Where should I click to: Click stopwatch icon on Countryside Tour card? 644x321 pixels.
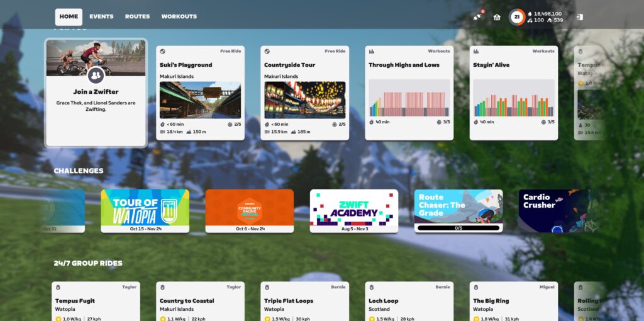pyautogui.click(x=267, y=124)
